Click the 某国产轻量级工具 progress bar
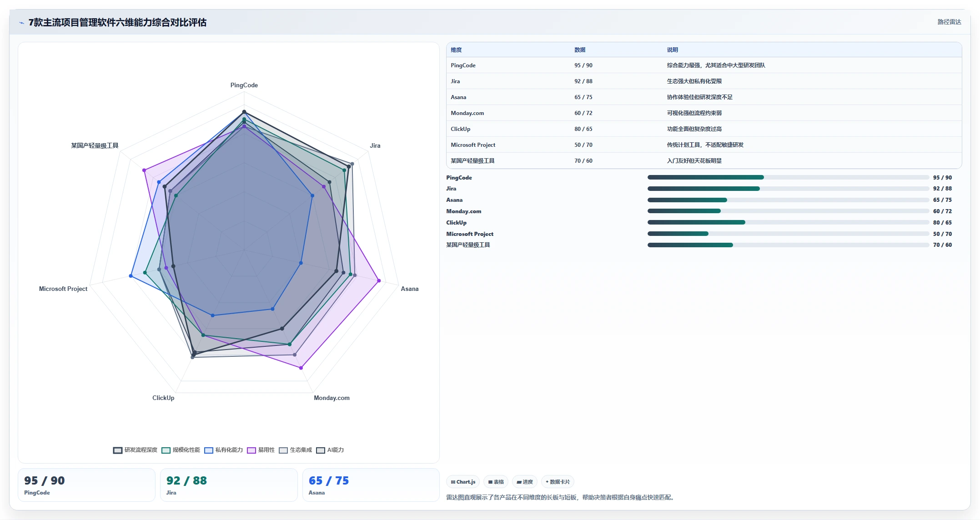 (x=788, y=245)
